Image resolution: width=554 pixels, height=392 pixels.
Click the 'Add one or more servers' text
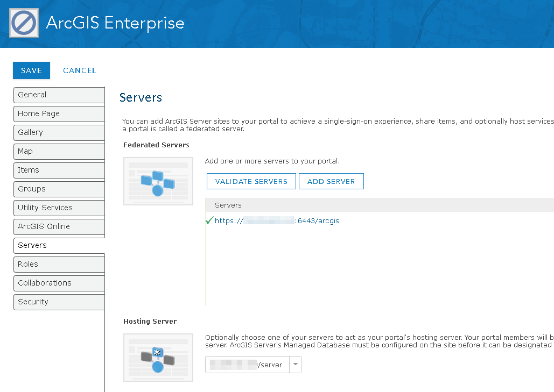pyautogui.click(x=272, y=161)
